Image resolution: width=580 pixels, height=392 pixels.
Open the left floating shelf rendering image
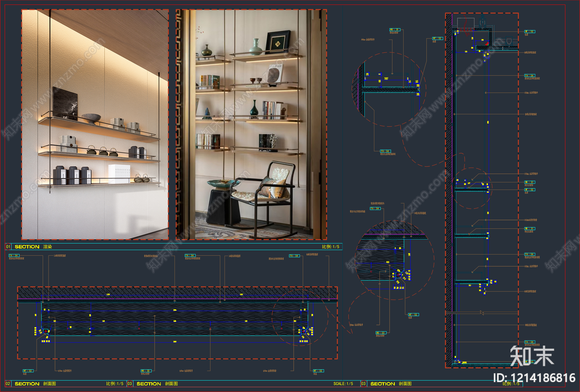click(95, 124)
